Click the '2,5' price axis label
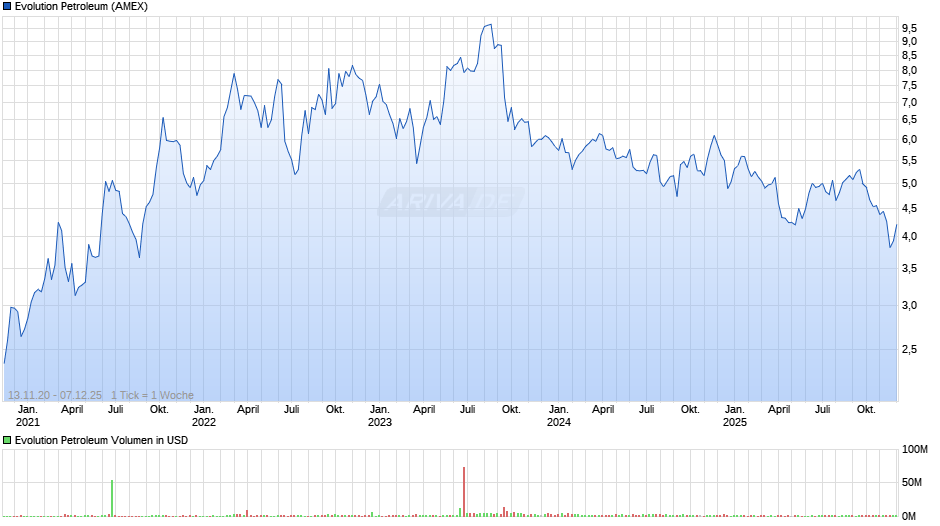Image resolution: width=940 pixels, height=526 pixels. coord(909,349)
